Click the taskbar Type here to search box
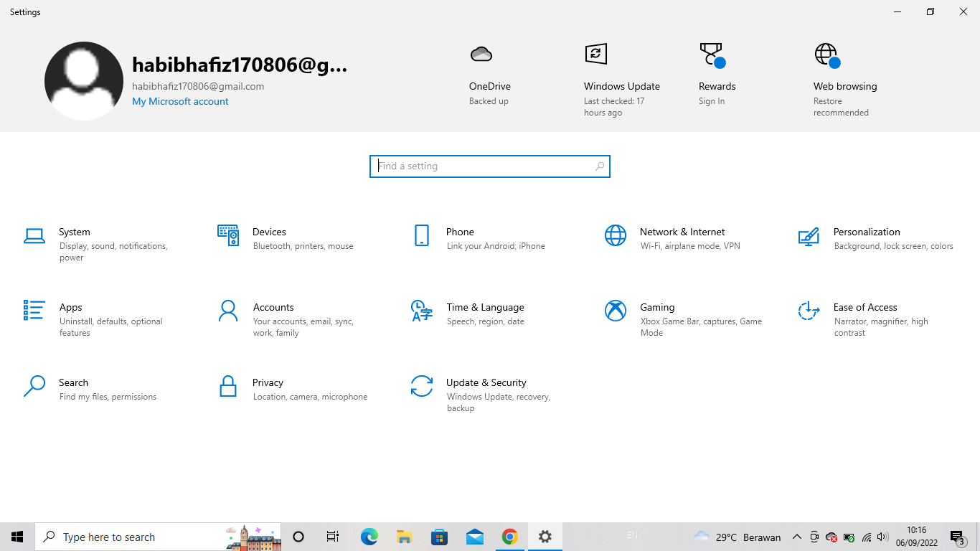Viewport: 980px width, 551px height. pos(158,537)
